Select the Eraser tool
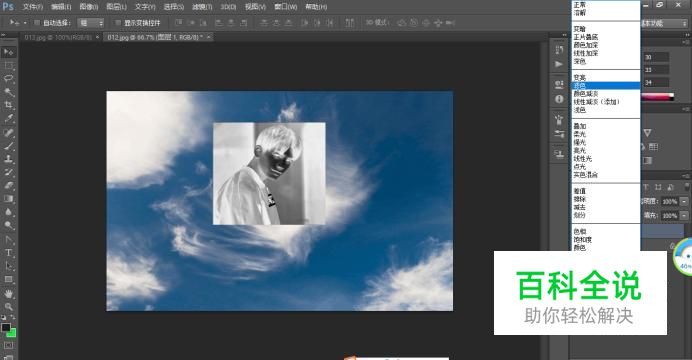 point(8,185)
